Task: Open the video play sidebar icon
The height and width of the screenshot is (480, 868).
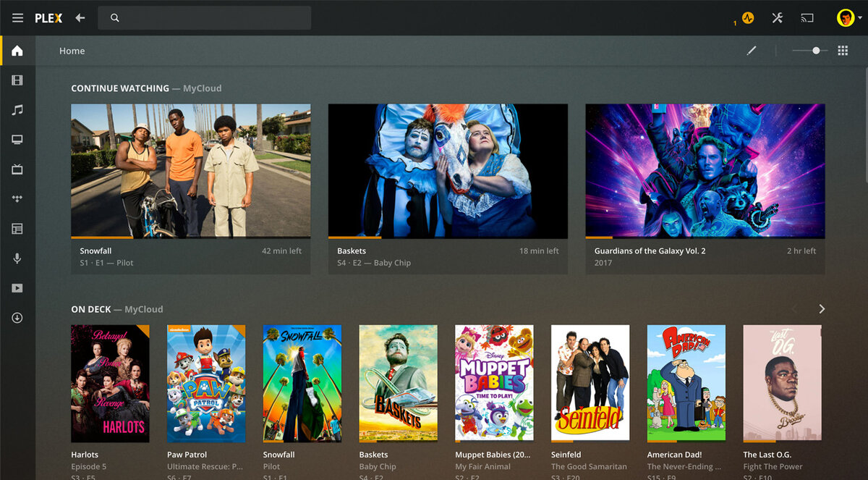Action: (17, 288)
